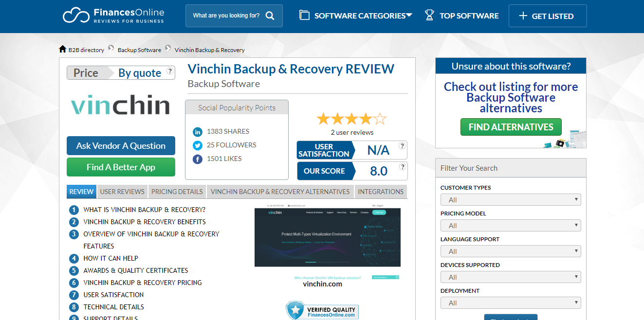Click Find A Better App button
The height and width of the screenshot is (320, 644).
(x=121, y=167)
